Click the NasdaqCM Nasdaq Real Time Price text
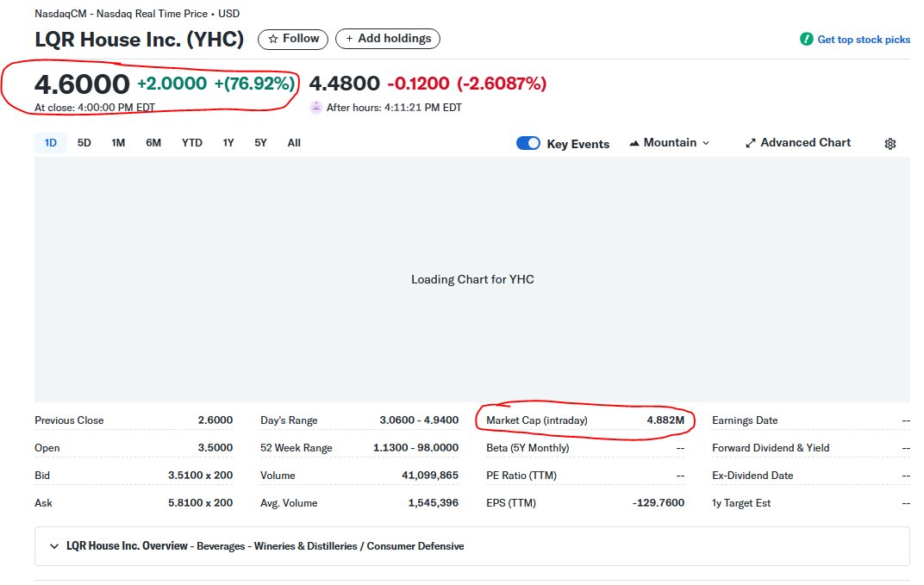The width and height of the screenshot is (924, 585). click(137, 13)
